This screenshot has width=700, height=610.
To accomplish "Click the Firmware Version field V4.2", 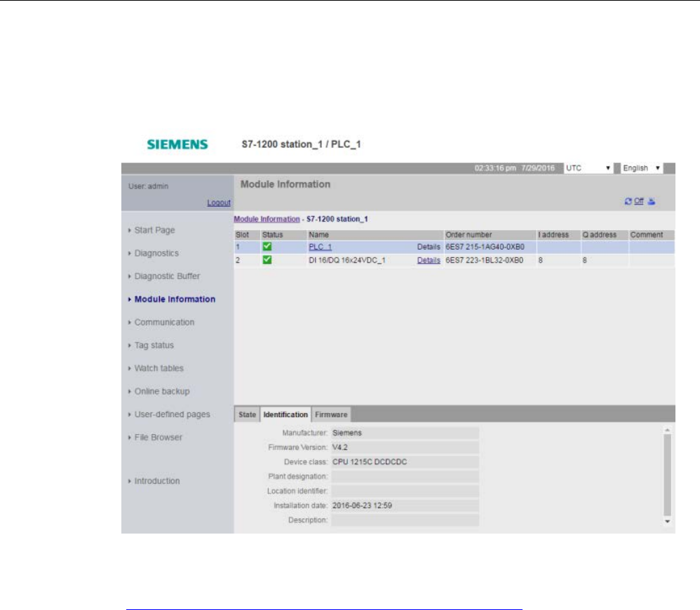I will (x=405, y=447).
